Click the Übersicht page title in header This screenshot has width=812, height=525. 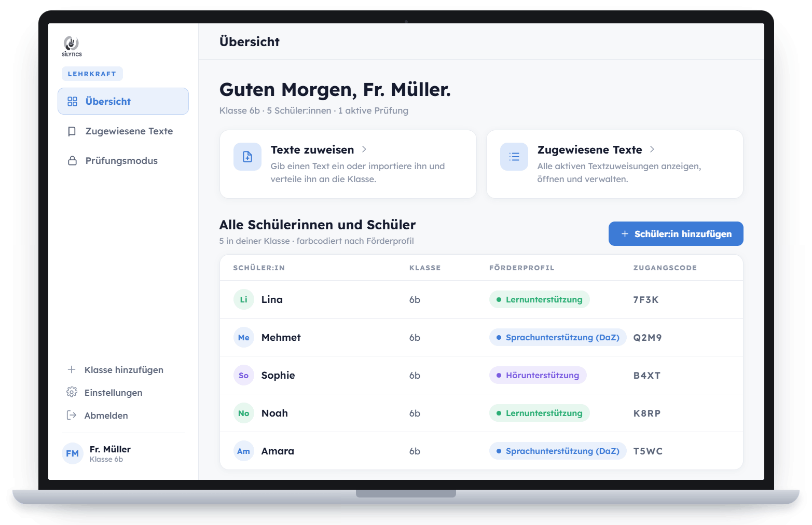(250, 42)
